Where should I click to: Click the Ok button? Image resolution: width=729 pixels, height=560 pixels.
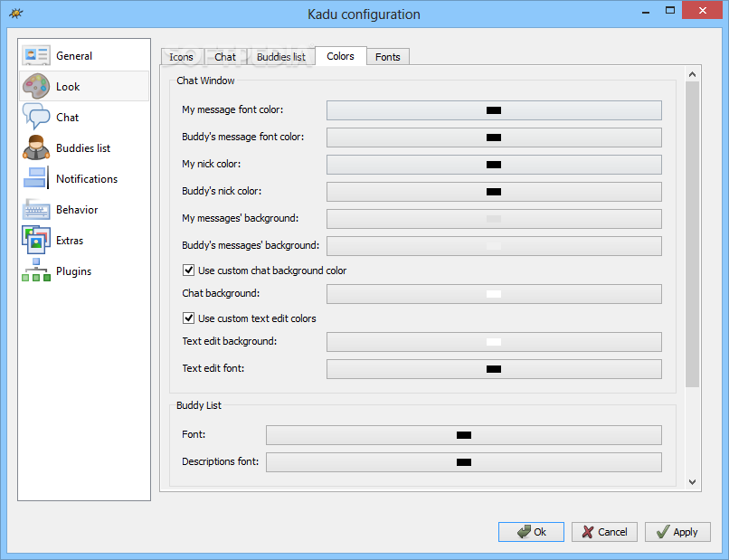(x=531, y=532)
